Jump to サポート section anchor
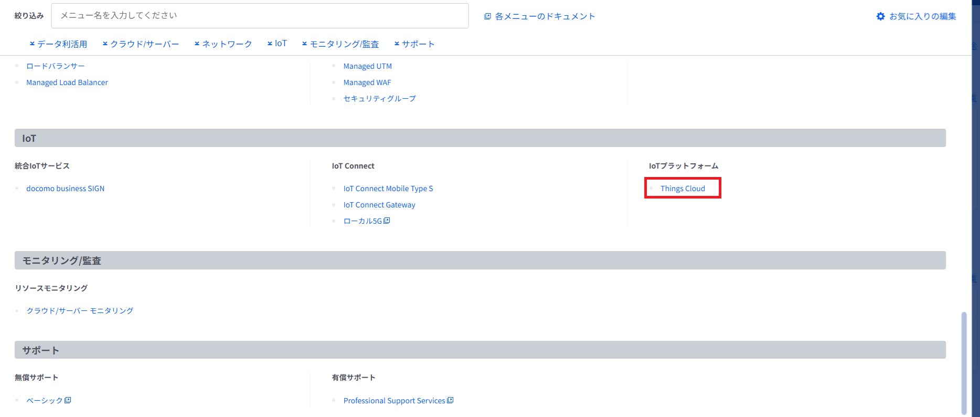 click(x=414, y=44)
